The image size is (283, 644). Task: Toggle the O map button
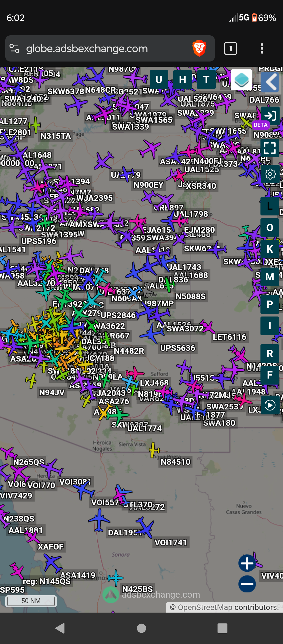270,228
